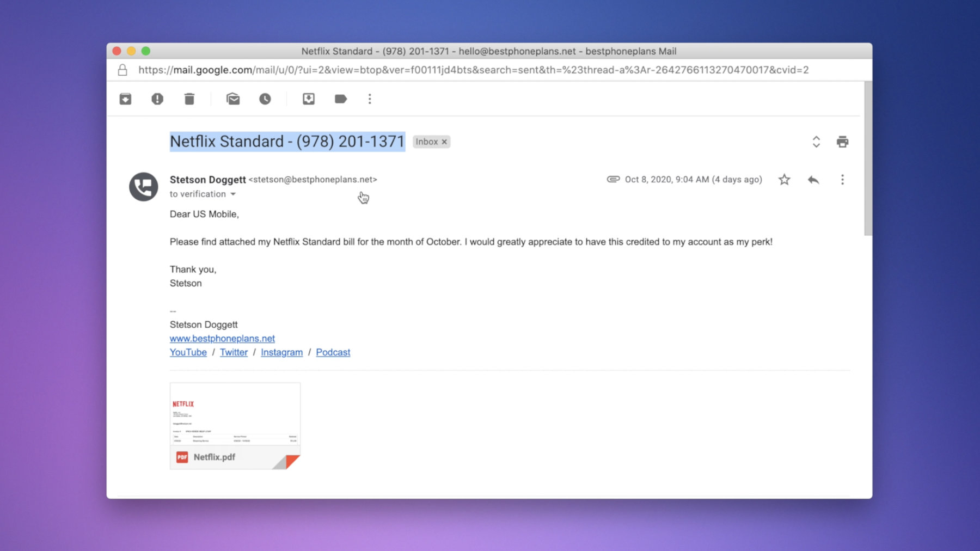Mark the message as unread
Screen dimensions: 980x551
point(233,99)
